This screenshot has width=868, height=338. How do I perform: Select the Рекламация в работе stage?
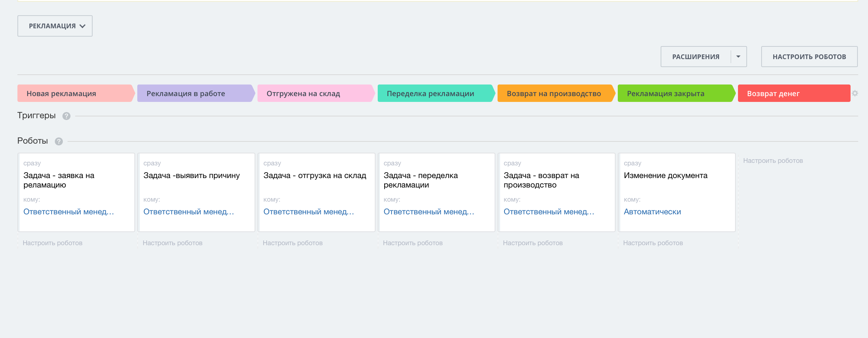pyautogui.click(x=195, y=94)
